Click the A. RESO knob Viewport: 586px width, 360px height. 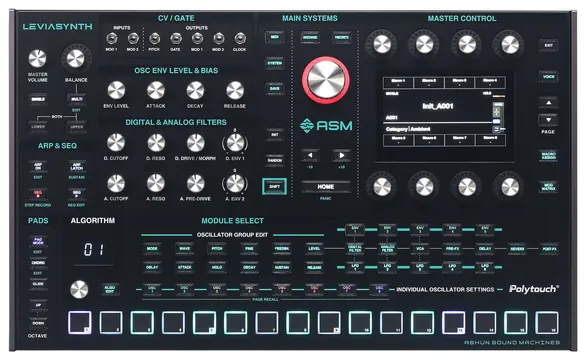pos(155,183)
